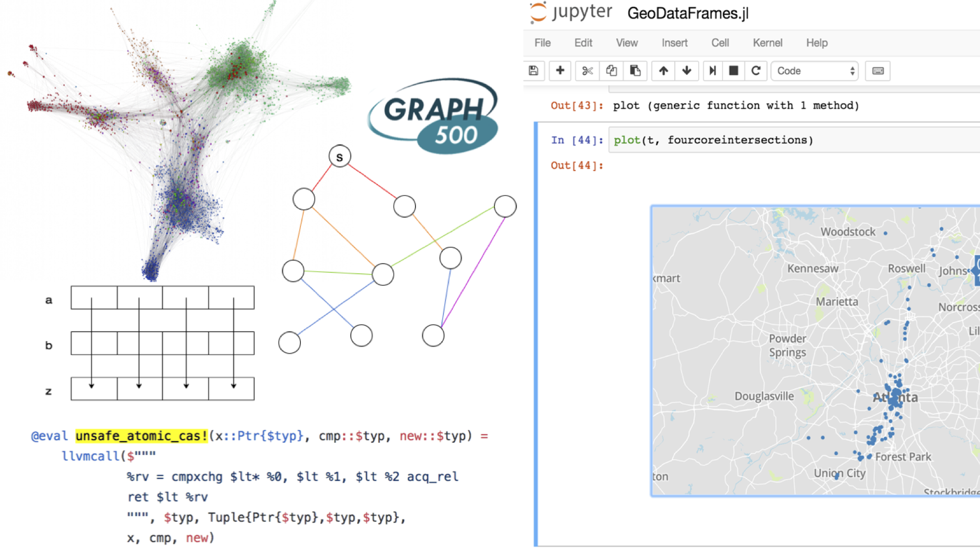Move the cell up with the up arrow
980x551 pixels.
tap(663, 71)
